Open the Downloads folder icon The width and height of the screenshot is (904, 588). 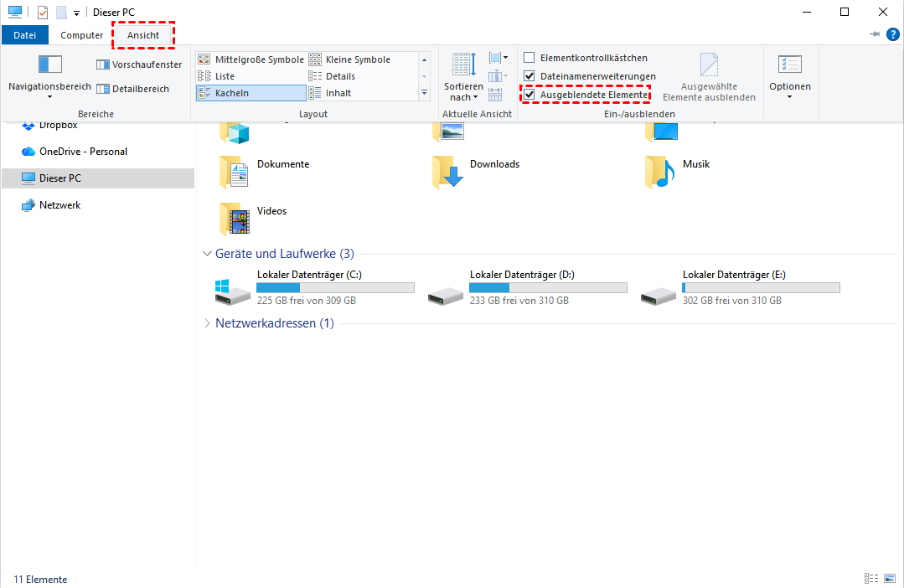point(448,171)
